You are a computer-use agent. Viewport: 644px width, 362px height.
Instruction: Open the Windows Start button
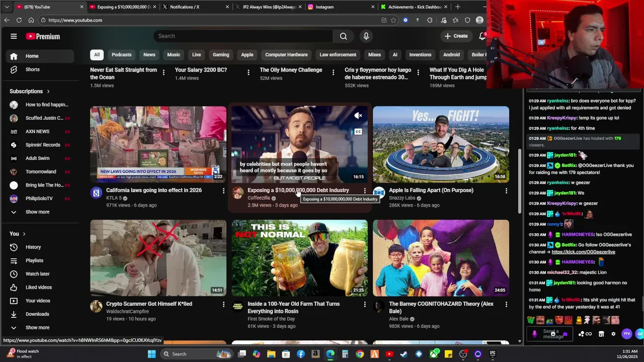pos(151,354)
